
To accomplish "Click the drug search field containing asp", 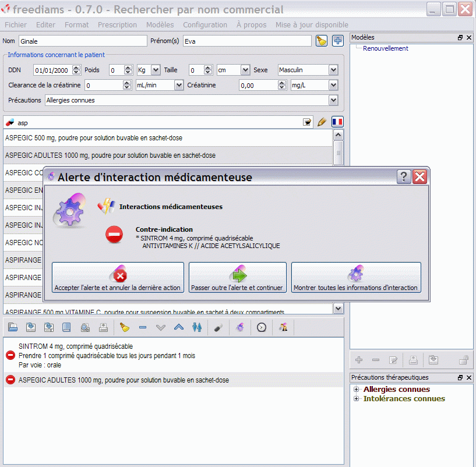I will 158,123.
